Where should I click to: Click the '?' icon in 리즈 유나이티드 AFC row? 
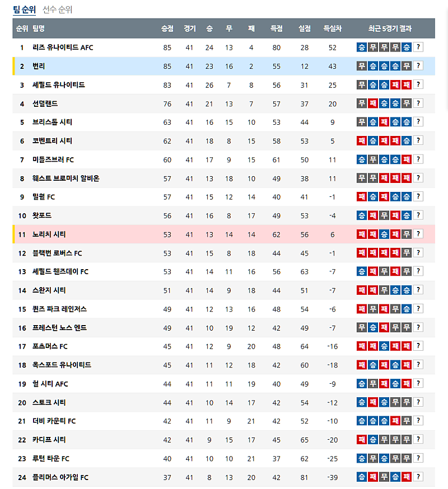[x=418, y=48]
